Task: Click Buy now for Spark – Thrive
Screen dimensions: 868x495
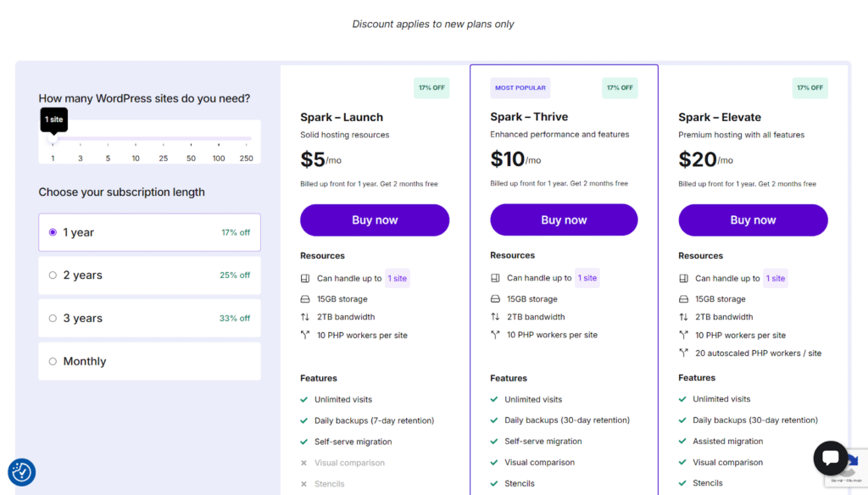Action: pos(564,220)
